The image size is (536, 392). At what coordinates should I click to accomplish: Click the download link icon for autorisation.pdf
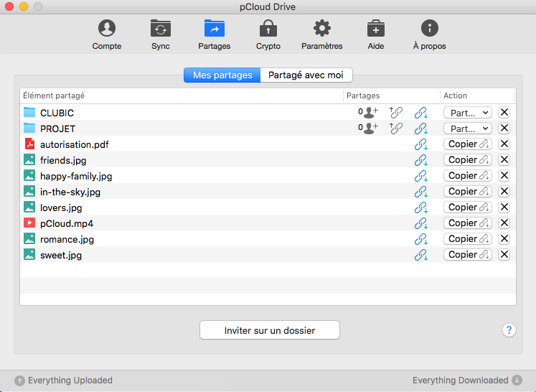tap(421, 144)
